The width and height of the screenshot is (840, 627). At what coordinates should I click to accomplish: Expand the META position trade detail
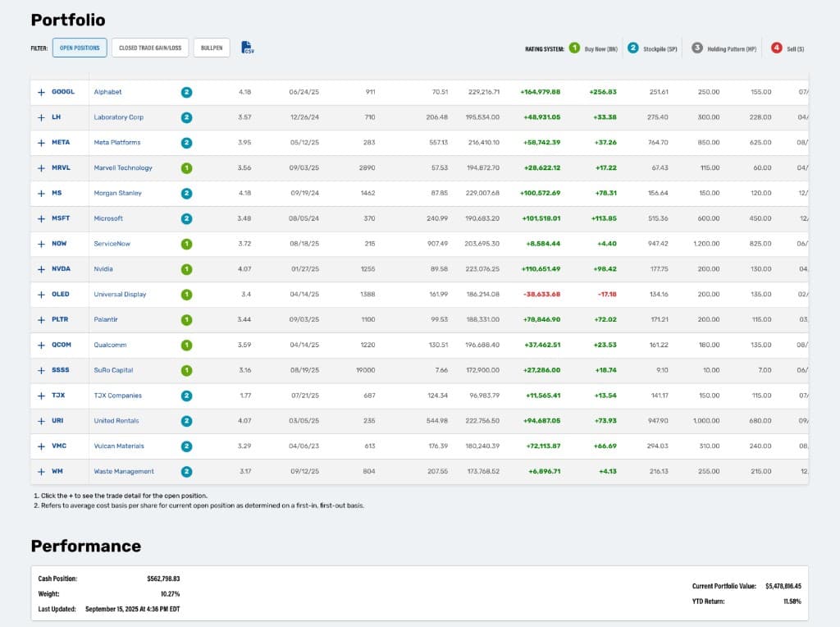41,143
